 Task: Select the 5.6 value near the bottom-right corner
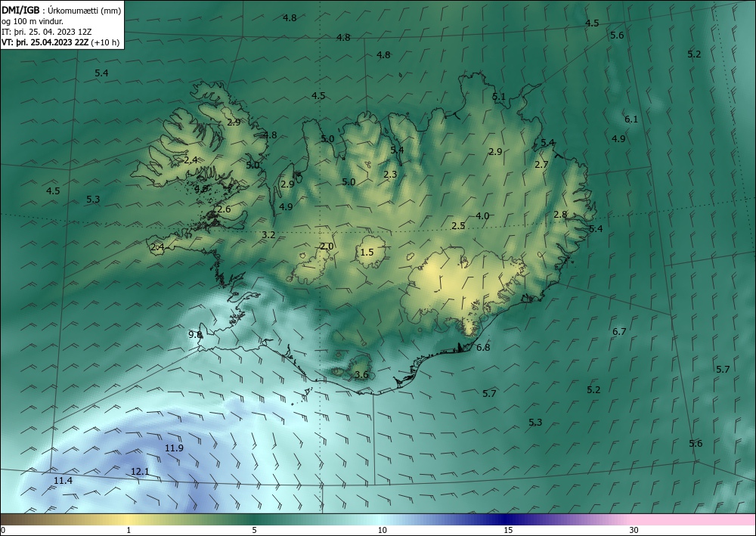point(696,444)
